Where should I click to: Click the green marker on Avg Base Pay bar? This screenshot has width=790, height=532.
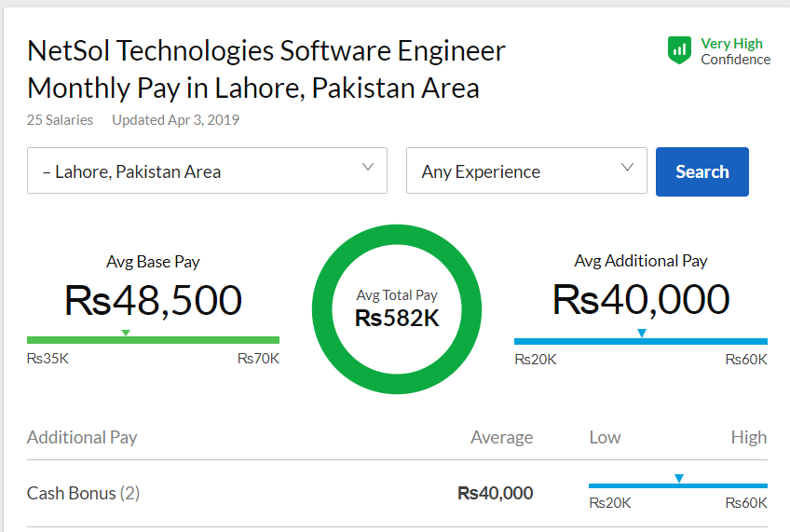click(126, 333)
